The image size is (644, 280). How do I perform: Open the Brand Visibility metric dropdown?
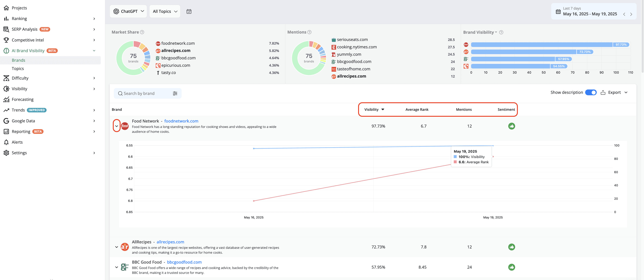click(x=480, y=32)
